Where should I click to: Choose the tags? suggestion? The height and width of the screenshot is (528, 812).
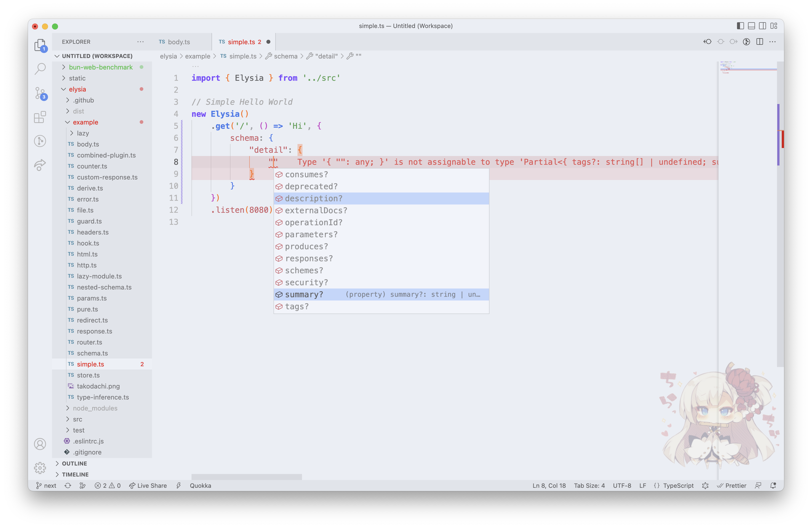381,306
